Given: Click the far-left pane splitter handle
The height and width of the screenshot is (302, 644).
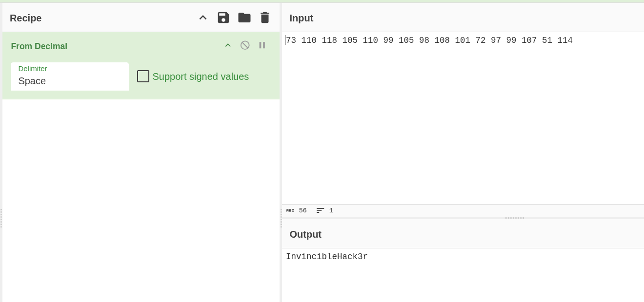Looking at the screenshot, I should pyautogui.click(x=1, y=218).
